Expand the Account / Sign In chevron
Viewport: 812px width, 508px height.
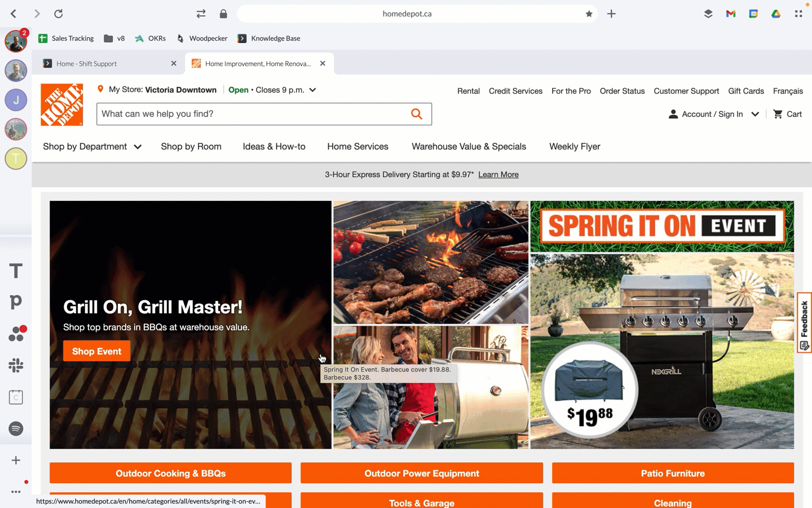pos(755,114)
